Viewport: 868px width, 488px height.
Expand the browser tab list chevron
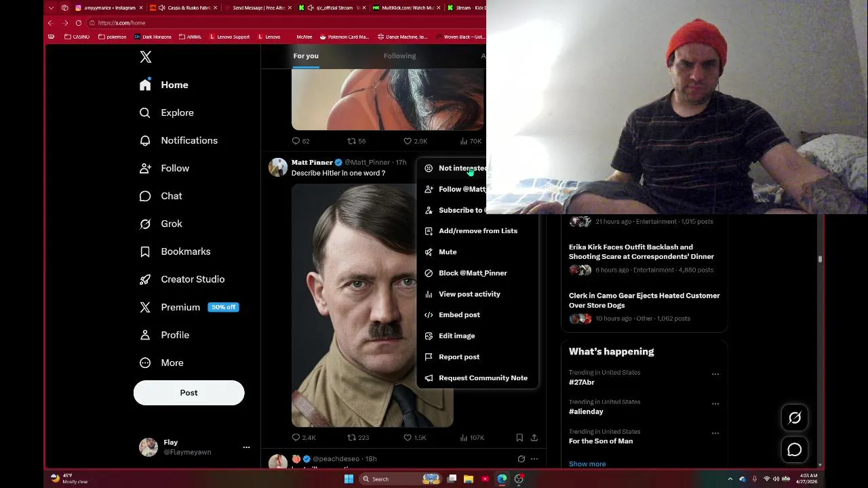tap(51, 7)
